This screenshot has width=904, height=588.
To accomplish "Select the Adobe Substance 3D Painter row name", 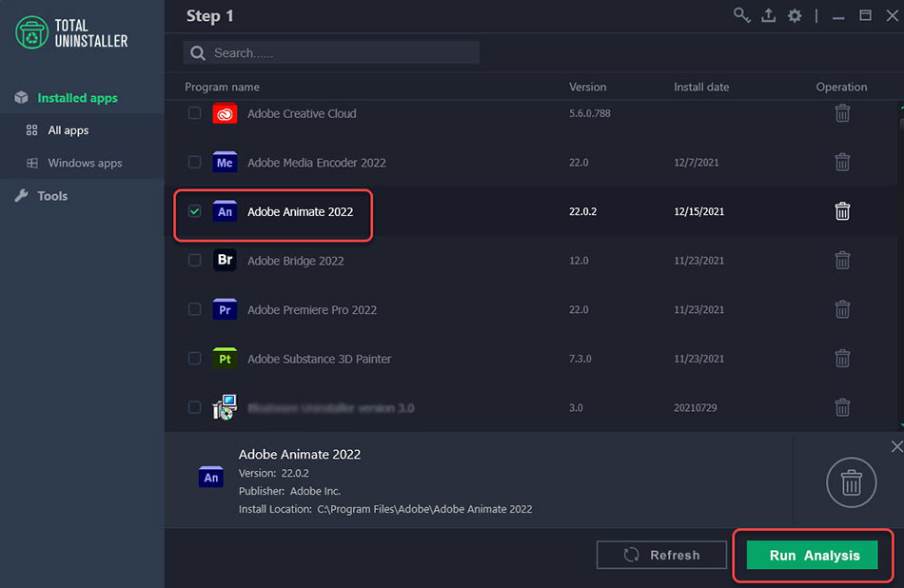I will tap(319, 359).
